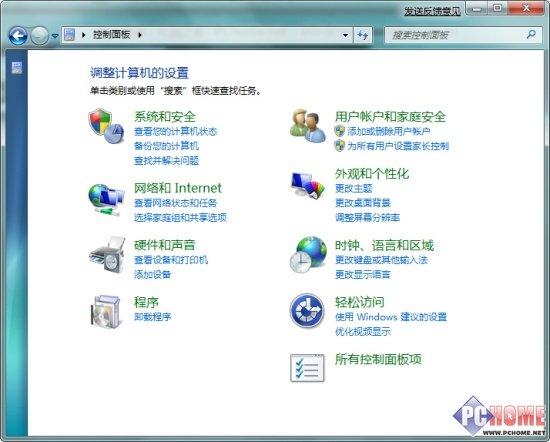
Task: Click the refresh button beside address bar
Action: 363,35
